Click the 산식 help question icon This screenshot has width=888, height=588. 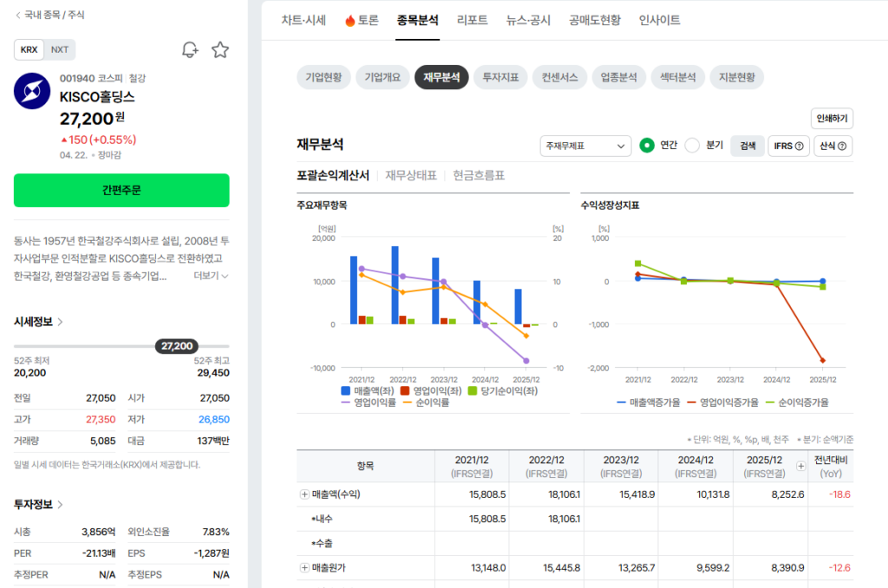[842, 147]
